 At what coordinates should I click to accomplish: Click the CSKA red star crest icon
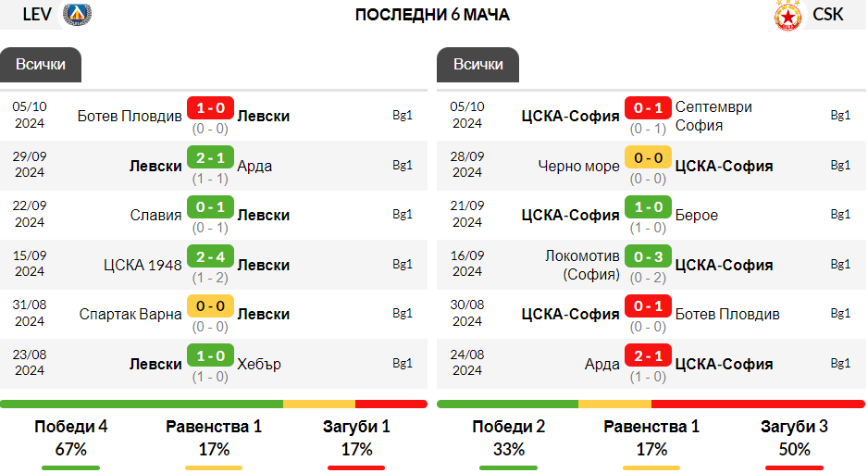coord(787,16)
